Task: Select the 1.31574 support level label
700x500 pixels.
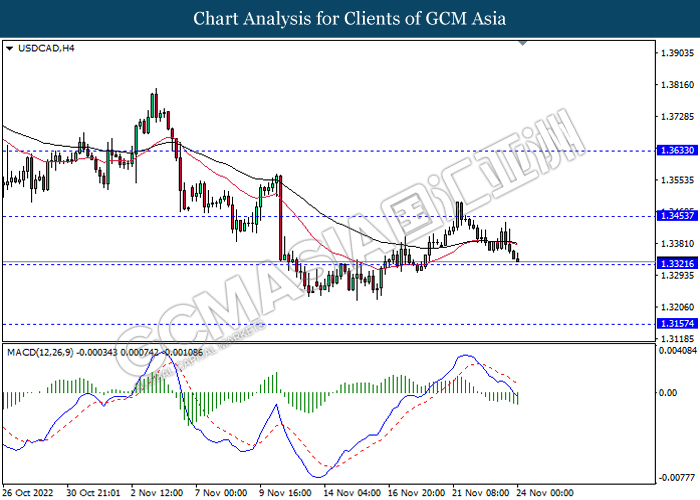Action: [677, 324]
